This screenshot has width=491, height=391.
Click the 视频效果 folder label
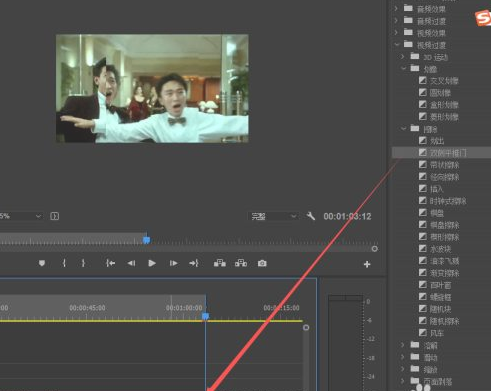pos(431,33)
